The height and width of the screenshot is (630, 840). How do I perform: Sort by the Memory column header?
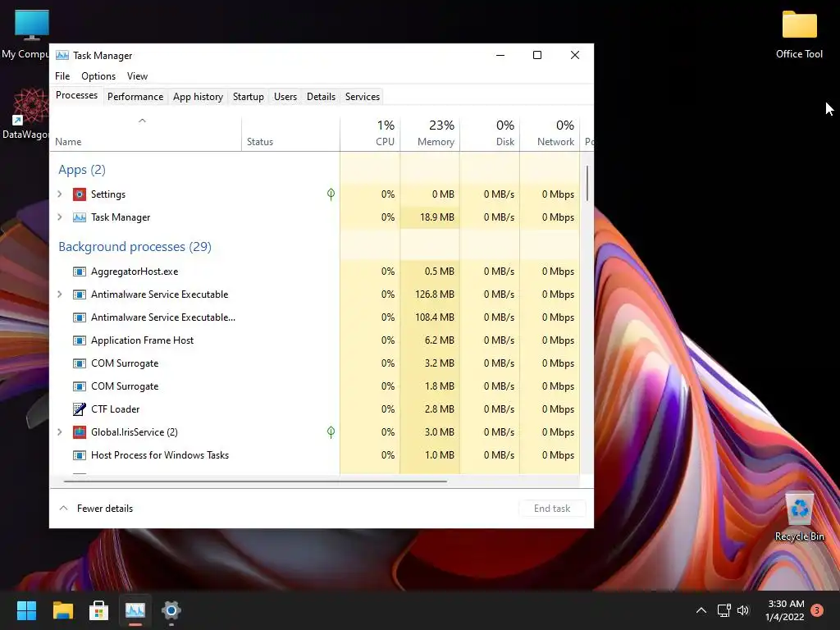pyautogui.click(x=430, y=134)
